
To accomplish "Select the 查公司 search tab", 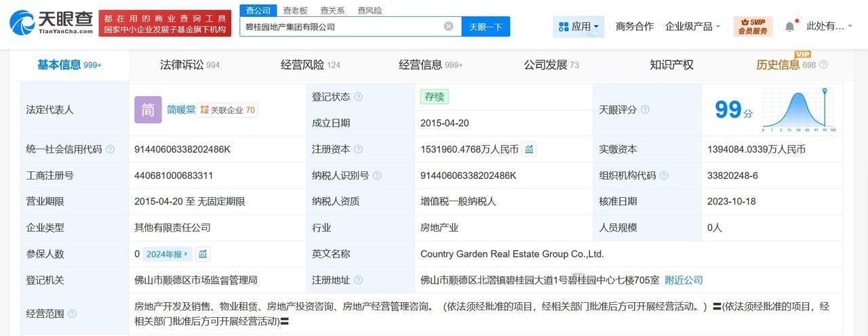I will point(258,10).
